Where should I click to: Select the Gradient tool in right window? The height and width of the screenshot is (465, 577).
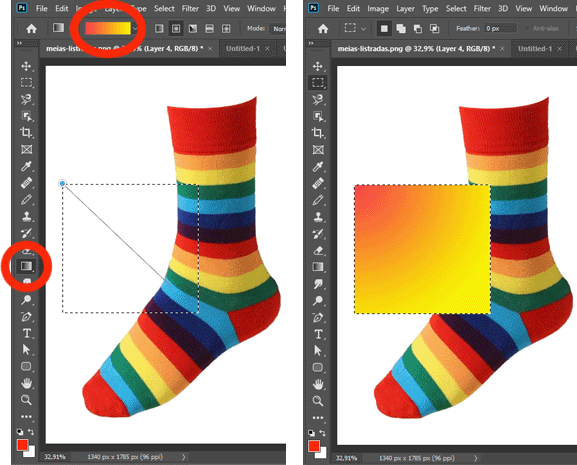[x=318, y=267]
